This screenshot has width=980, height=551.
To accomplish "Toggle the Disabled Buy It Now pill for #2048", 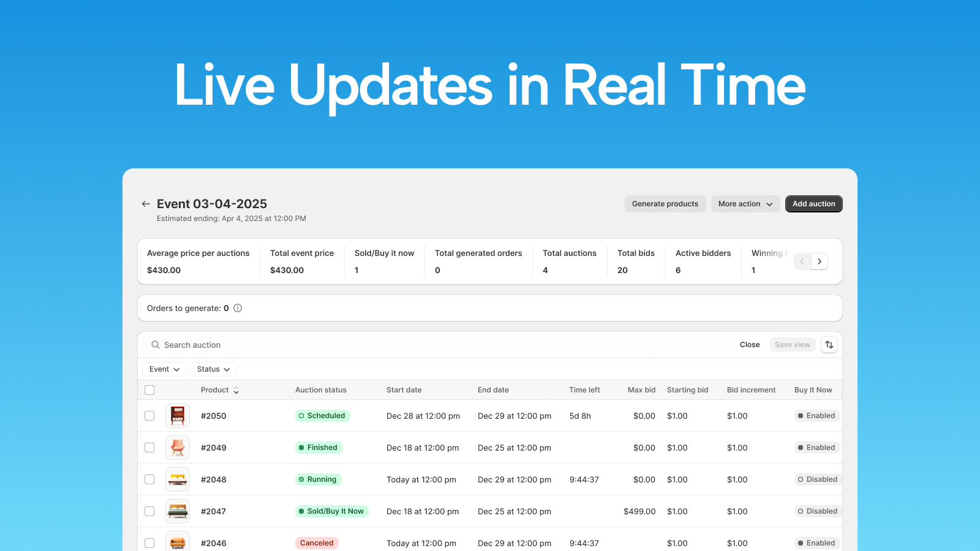I will point(818,479).
